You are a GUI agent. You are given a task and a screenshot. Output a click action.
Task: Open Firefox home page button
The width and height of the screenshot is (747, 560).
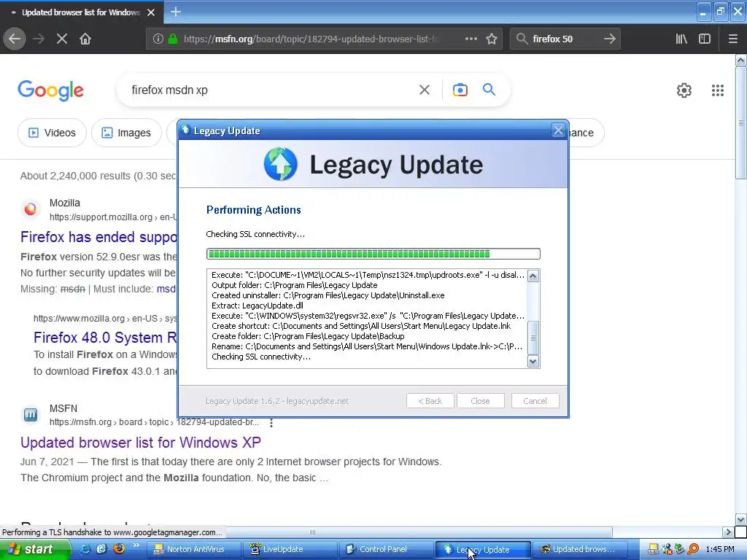point(85,39)
